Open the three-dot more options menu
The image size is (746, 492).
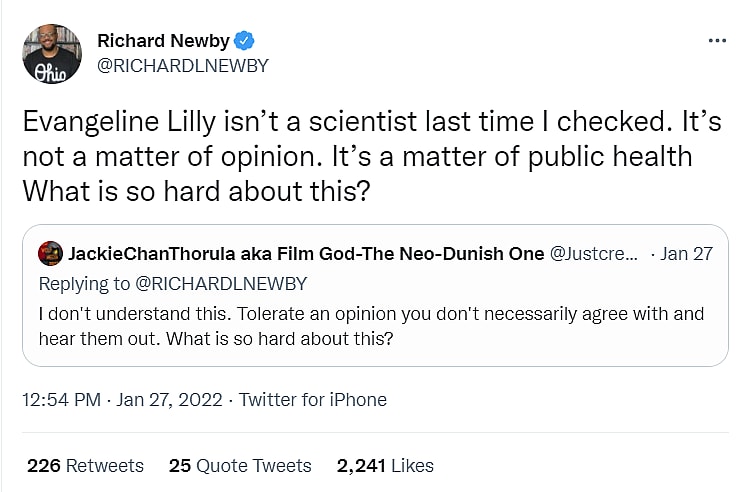coord(716,41)
